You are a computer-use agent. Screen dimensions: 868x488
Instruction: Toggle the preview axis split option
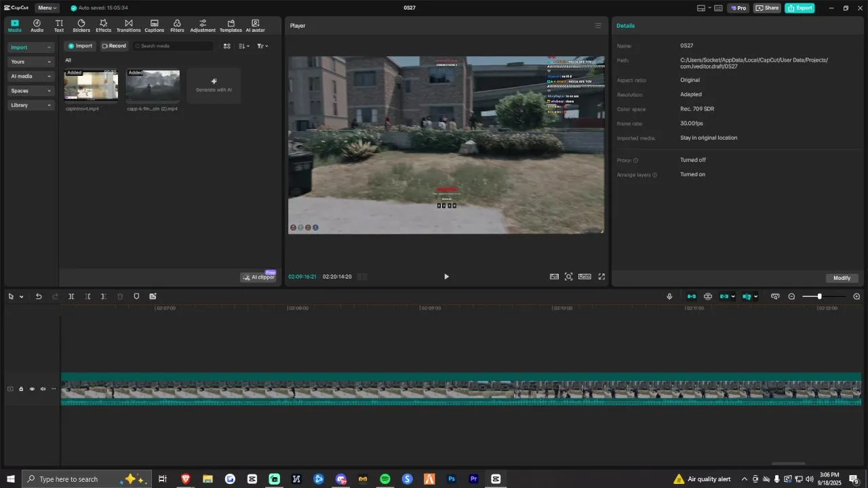click(747, 297)
